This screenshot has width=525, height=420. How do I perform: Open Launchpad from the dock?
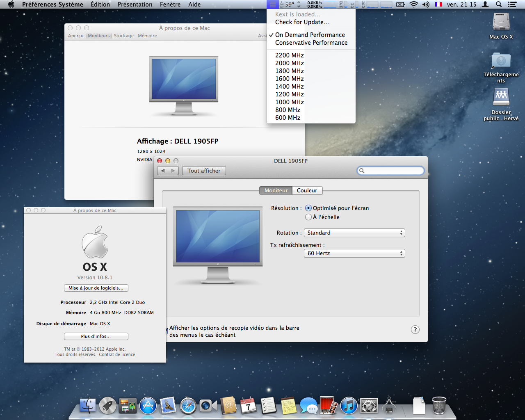click(108, 406)
